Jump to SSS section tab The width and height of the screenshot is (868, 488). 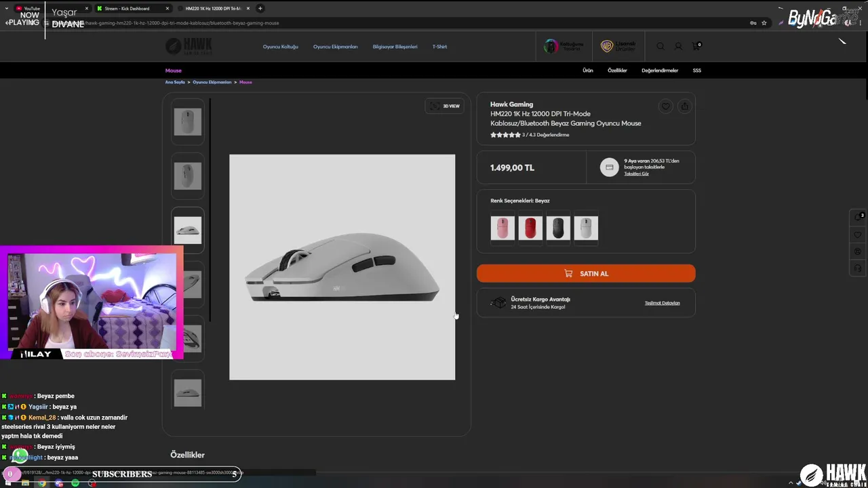697,70
